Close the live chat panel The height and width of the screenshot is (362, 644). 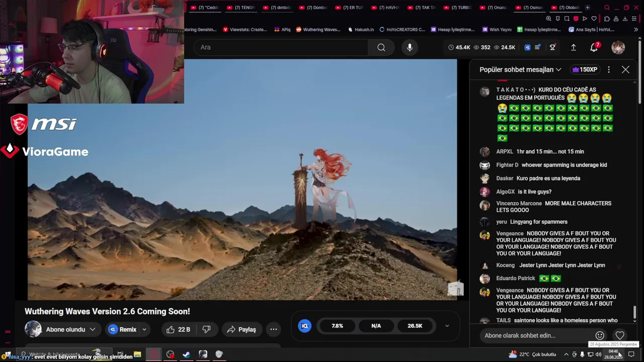[x=625, y=69]
